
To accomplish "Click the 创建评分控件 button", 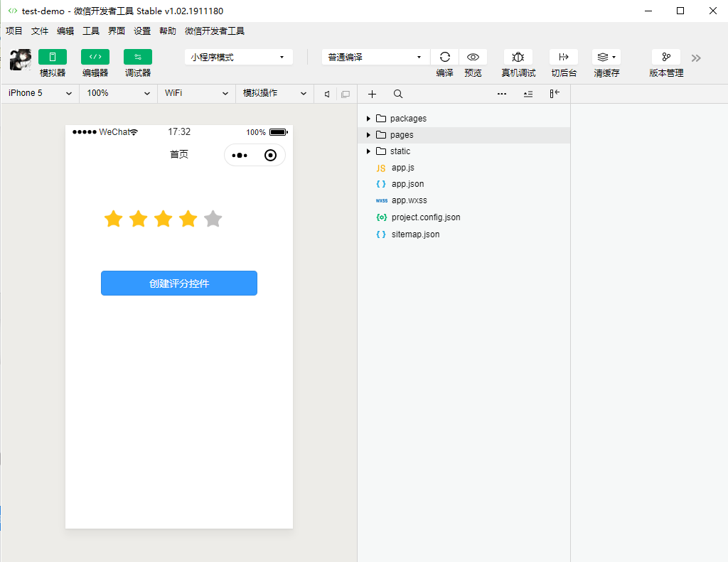I will (x=178, y=283).
